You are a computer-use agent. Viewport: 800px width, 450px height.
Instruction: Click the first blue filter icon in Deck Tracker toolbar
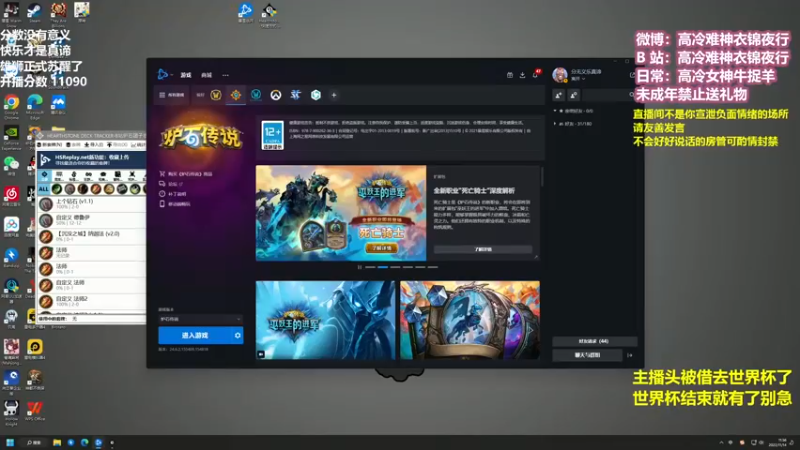tap(44, 176)
